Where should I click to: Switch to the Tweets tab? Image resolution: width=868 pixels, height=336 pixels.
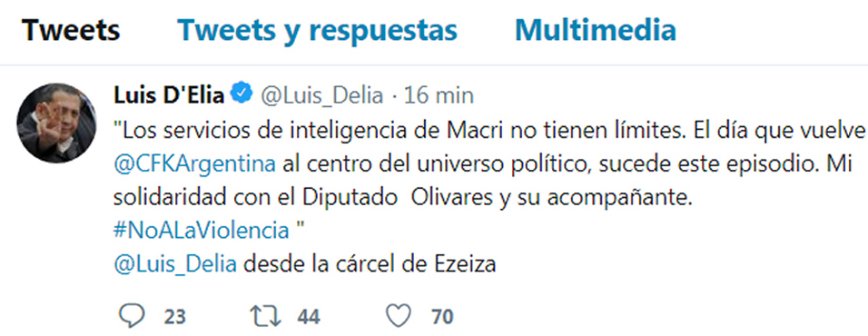click(x=71, y=30)
